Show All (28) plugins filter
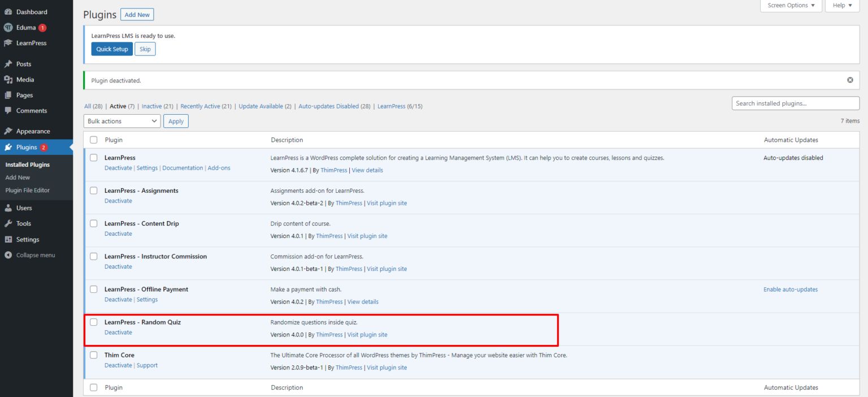This screenshot has height=397, width=868. 94,106
